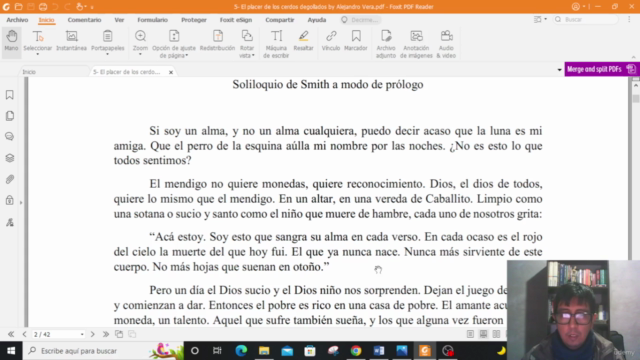Open Rotar vista options

247,44
